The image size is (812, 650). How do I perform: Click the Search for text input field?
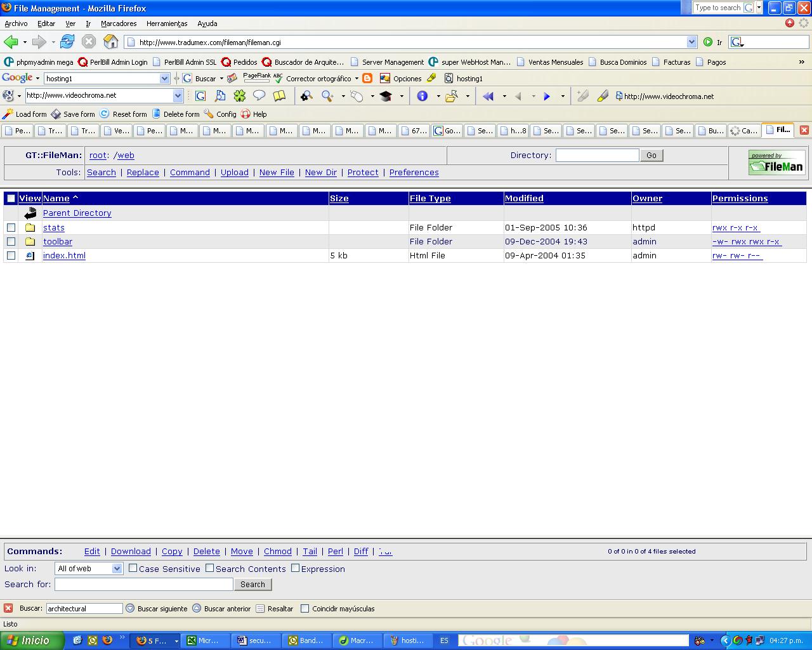point(144,585)
